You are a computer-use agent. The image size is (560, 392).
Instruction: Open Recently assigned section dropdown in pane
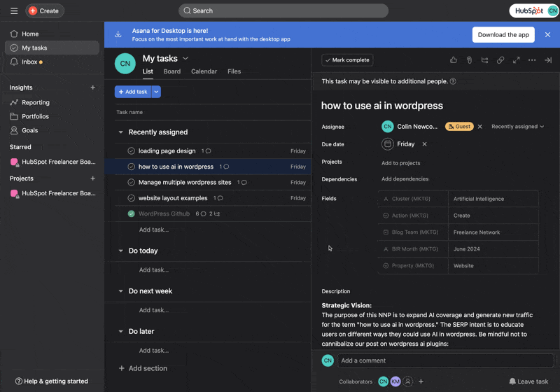[x=517, y=127]
